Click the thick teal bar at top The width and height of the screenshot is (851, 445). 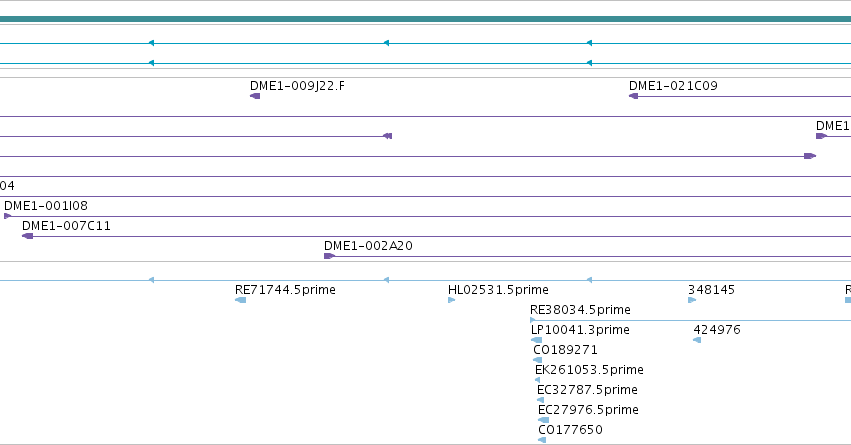click(x=426, y=19)
